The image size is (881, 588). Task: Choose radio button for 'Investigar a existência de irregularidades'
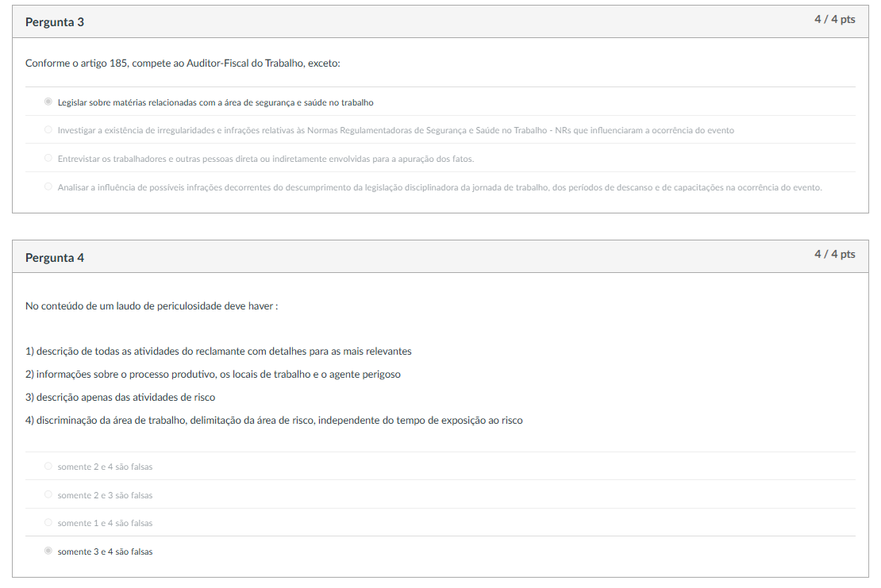tap(48, 130)
